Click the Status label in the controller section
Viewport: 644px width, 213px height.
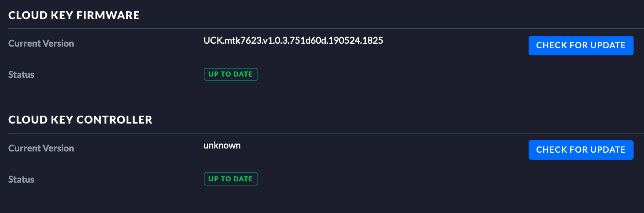pos(21,180)
